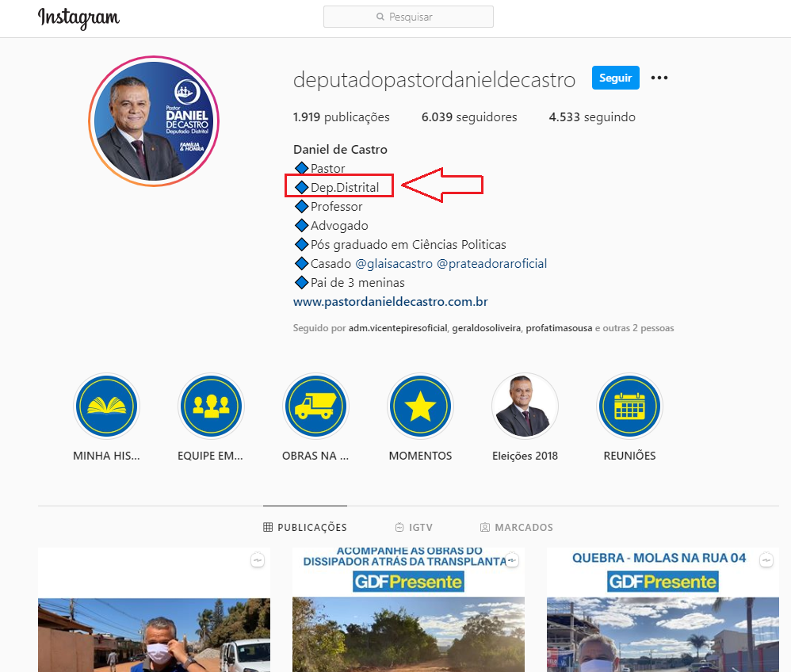Open the Eleições 2018 highlight
Screen dimensions: 791x672
click(x=525, y=407)
